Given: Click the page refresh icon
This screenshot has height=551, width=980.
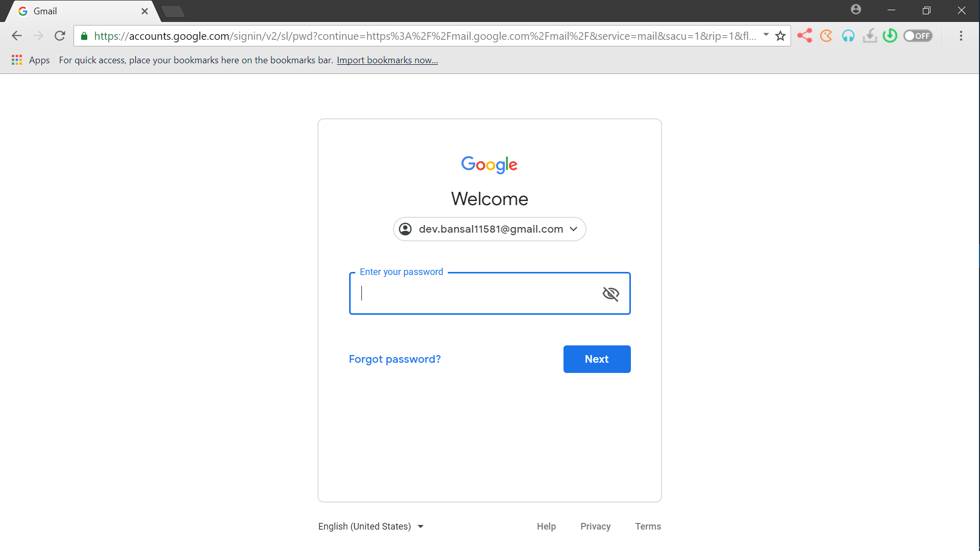Looking at the screenshot, I should (59, 36).
